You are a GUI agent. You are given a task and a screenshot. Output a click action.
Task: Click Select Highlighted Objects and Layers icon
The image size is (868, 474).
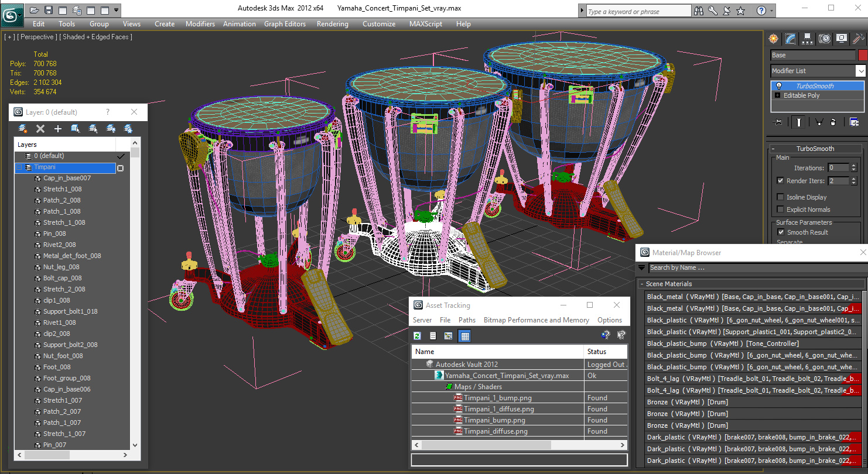point(76,129)
